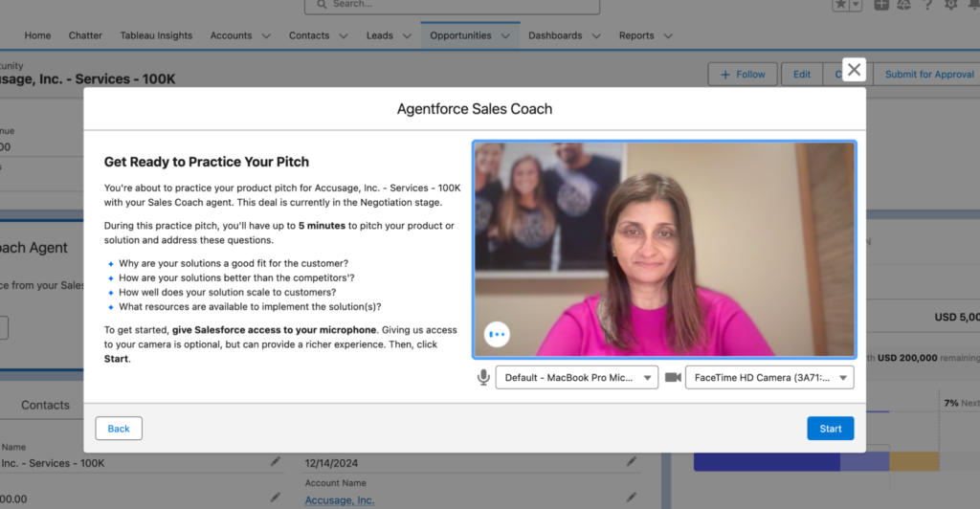Expand the Reports tab chevron
Viewport: 980px width, 509px height.
point(668,36)
